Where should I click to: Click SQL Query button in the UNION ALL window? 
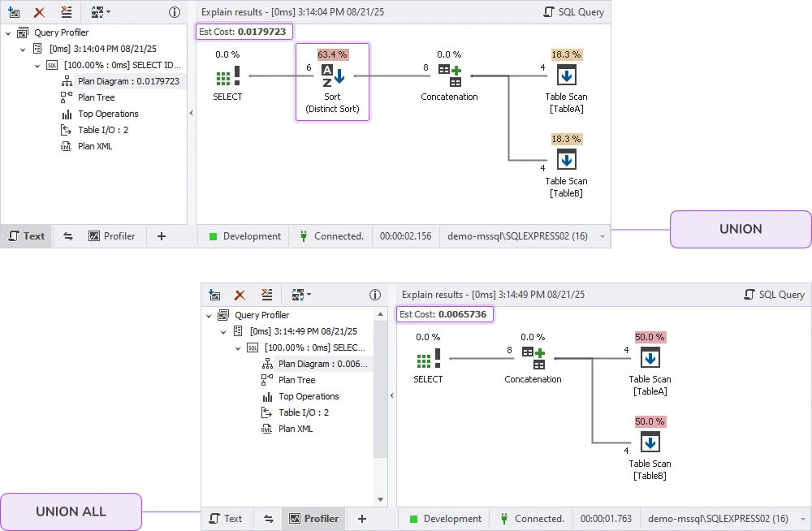(x=774, y=295)
